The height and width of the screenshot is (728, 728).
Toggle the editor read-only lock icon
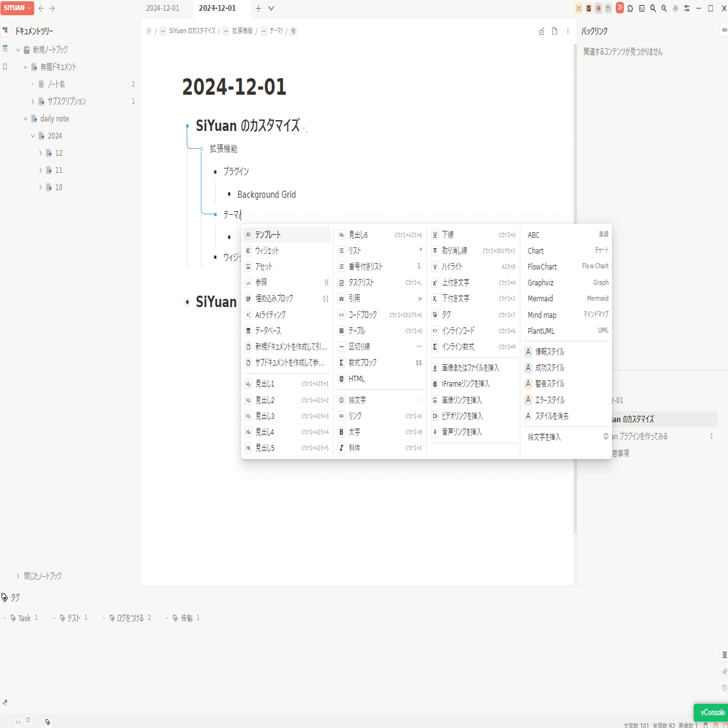point(541,32)
